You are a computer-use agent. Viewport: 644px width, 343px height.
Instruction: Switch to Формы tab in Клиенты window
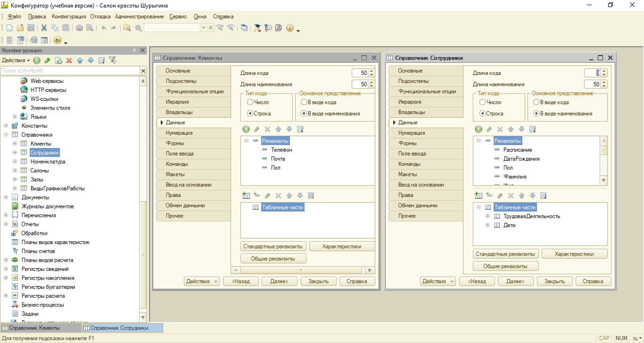(x=193, y=143)
